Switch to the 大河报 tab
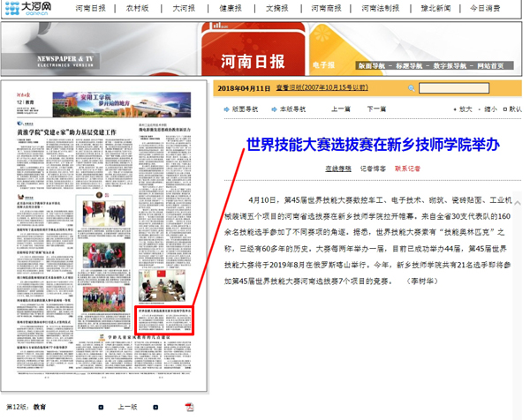This screenshot has width=530, height=420. (184, 8)
